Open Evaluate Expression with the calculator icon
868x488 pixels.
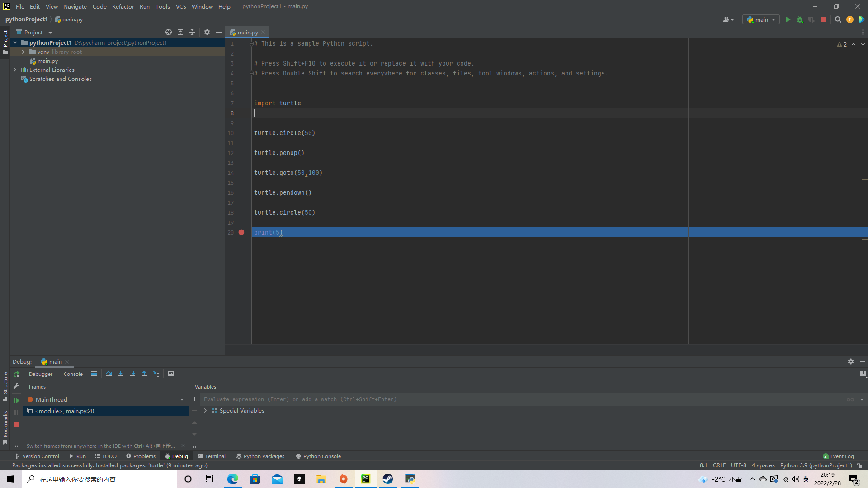pos(171,374)
